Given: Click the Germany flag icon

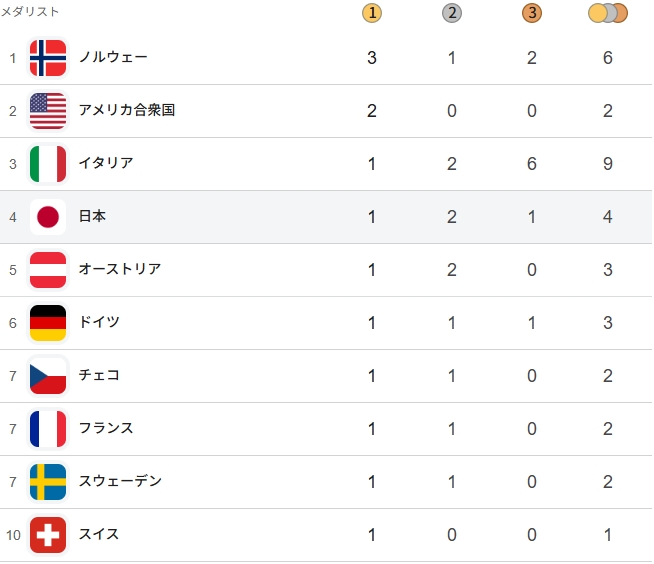Looking at the screenshot, I should pos(48,323).
